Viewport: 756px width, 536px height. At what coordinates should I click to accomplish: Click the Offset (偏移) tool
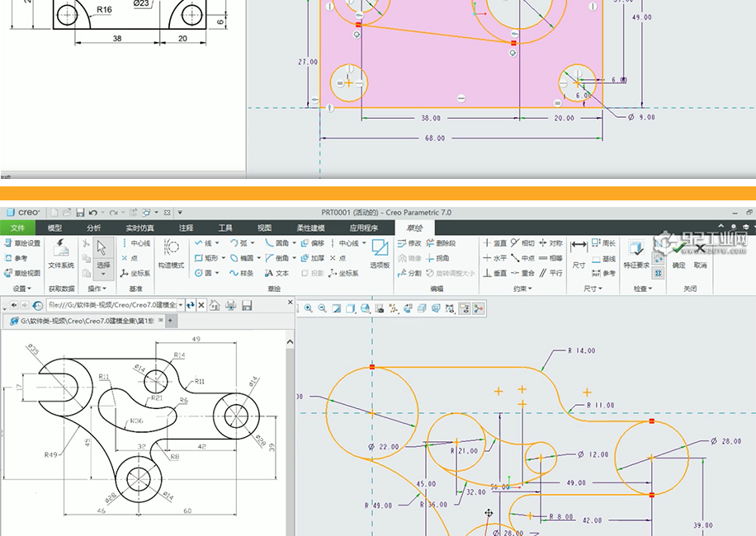313,243
